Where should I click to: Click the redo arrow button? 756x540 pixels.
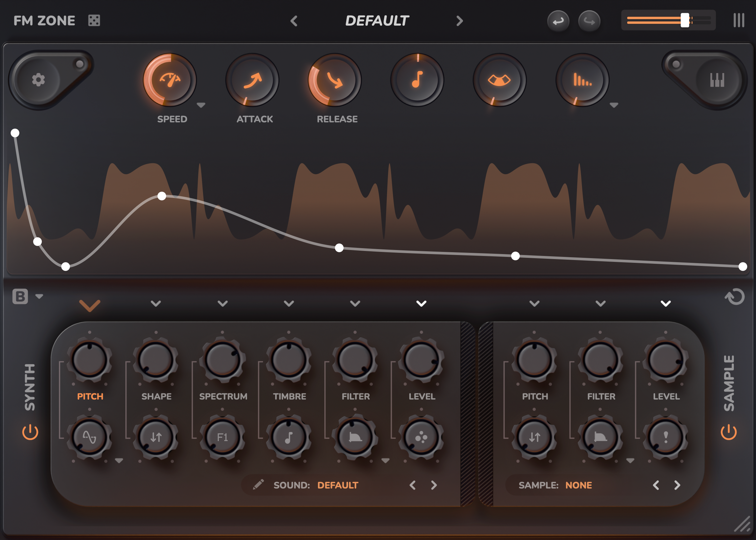click(589, 21)
